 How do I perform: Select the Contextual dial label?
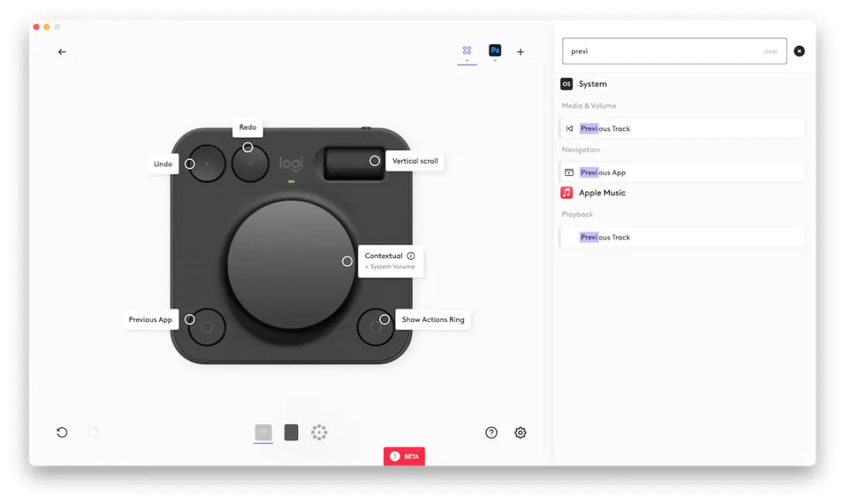391,261
